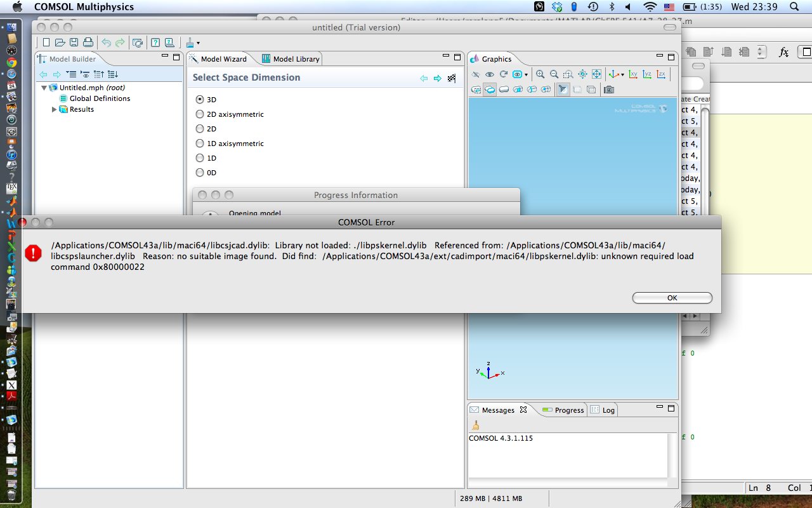812x508 pixels.
Task: Click the Zoom Out magnifier icon
Action: (554, 74)
